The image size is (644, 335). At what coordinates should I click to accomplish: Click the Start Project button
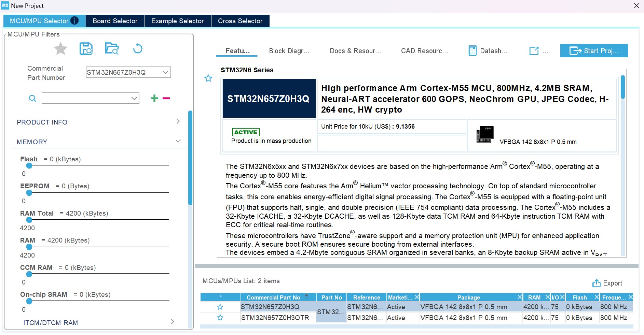[x=594, y=51]
